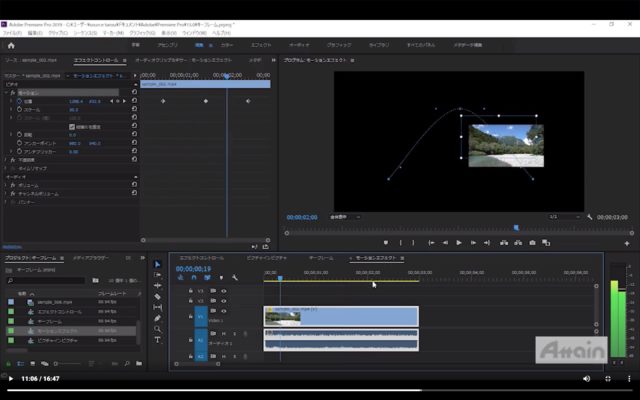
Task: Open Program Monitor settings wrench
Action: [590, 216]
